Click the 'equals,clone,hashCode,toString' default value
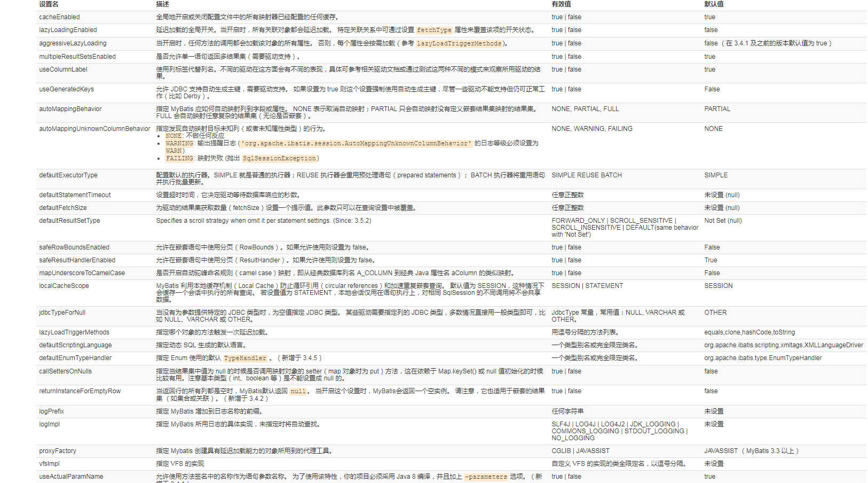This screenshot has height=483, width=868. point(749,332)
